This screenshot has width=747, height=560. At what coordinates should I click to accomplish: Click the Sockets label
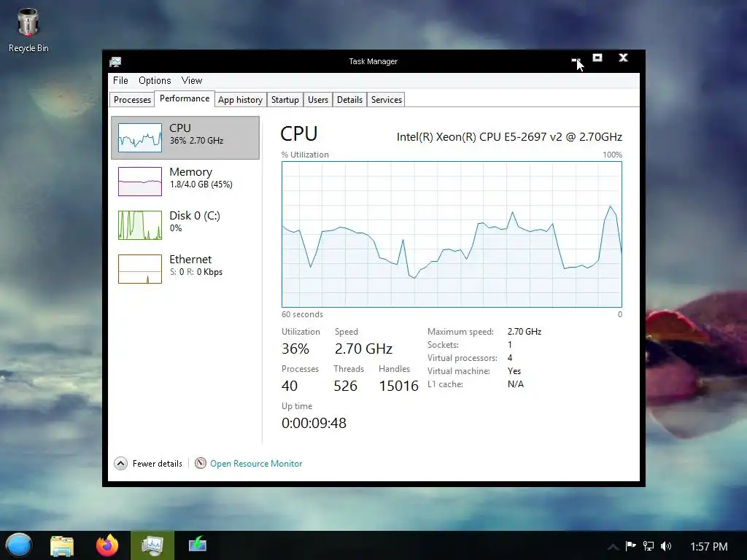coord(443,345)
